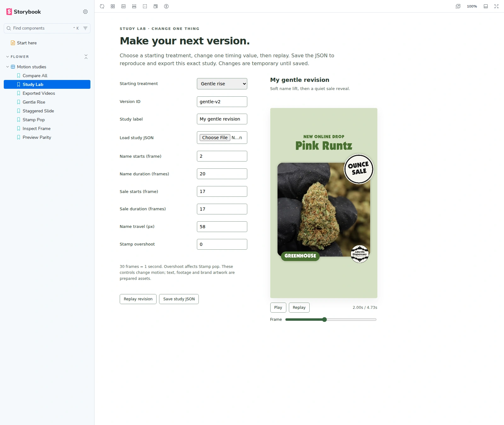Click the FLOWER expand-all arrows icon

click(x=86, y=57)
